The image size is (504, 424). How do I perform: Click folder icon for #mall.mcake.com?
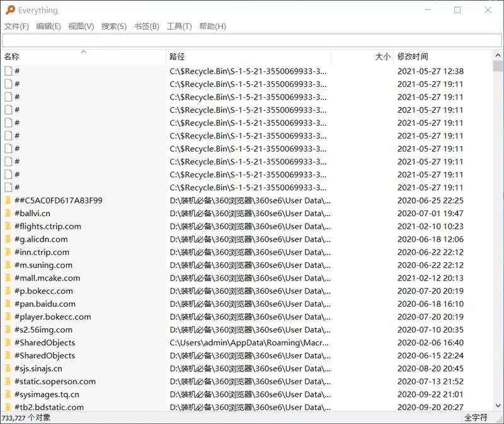(8, 278)
